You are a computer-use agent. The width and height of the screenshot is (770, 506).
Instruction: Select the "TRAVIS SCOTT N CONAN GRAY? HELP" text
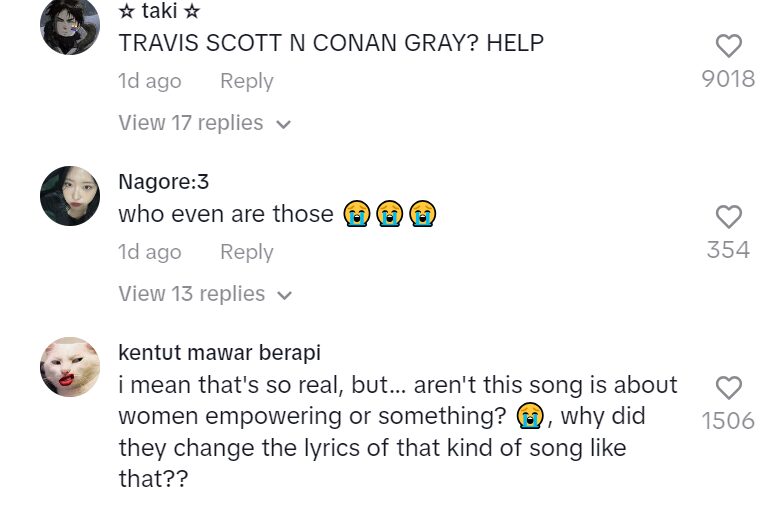pyautogui.click(x=331, y=44)
